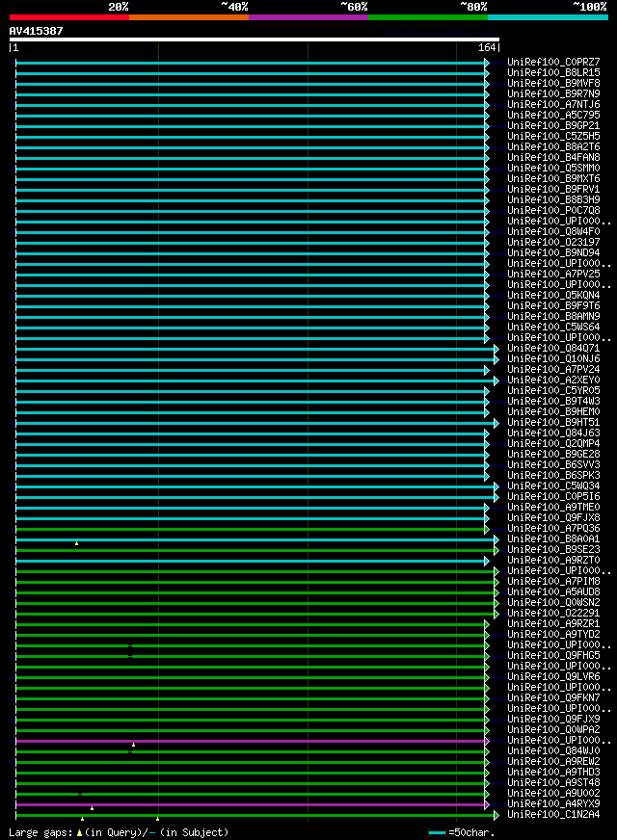Image resolution: width=617 pixels, height=840 pixels.
Task: Select the query name AV415387
Action: (x=36, y=31)
